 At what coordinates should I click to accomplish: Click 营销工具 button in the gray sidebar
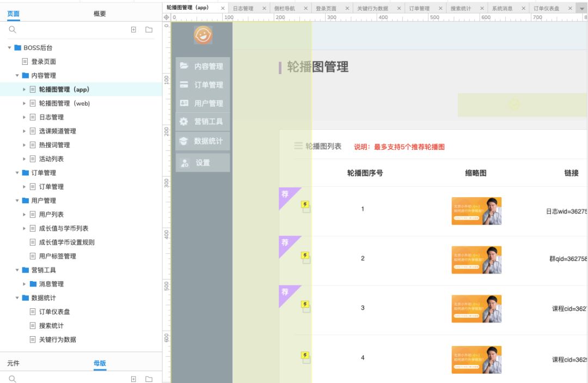tap(203, 121)
